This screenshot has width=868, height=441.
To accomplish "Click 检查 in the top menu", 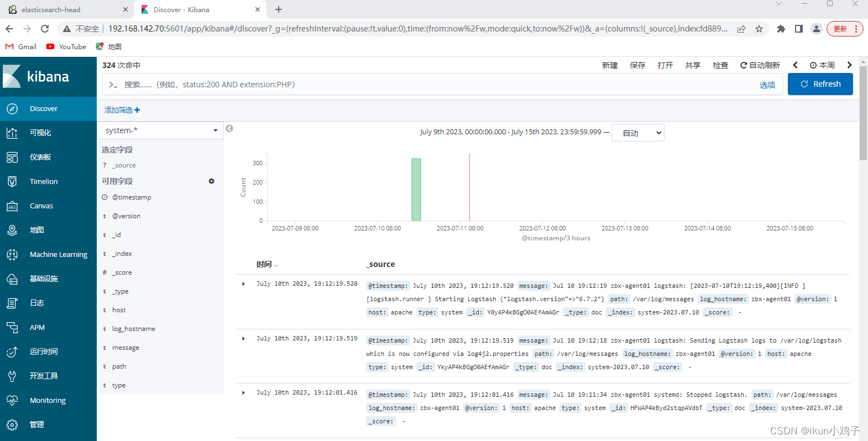I will [720, 65].
